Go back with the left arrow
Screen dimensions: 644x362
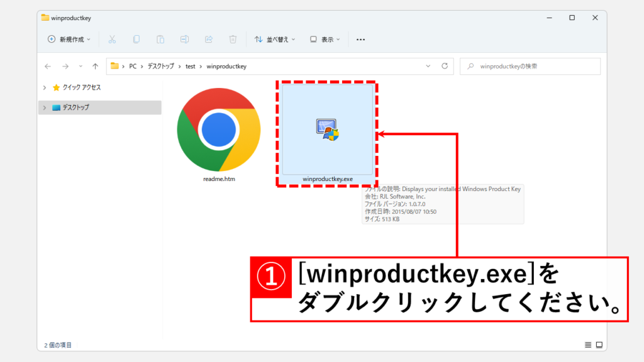point(48,66)
